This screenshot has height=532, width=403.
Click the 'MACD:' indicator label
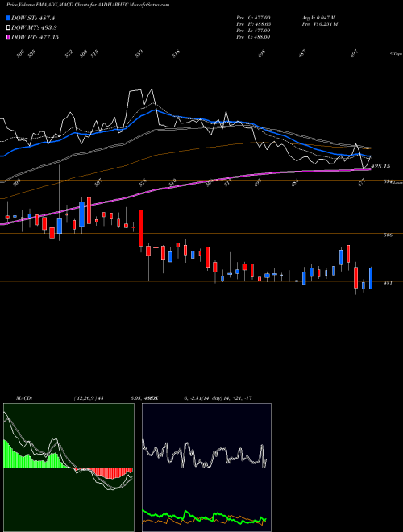23,398
